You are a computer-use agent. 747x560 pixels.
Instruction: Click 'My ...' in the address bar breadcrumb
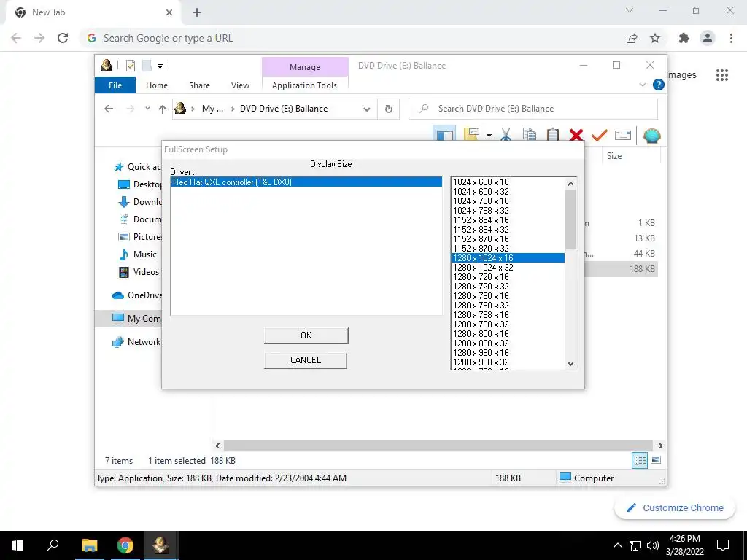(x=212, y=109)
